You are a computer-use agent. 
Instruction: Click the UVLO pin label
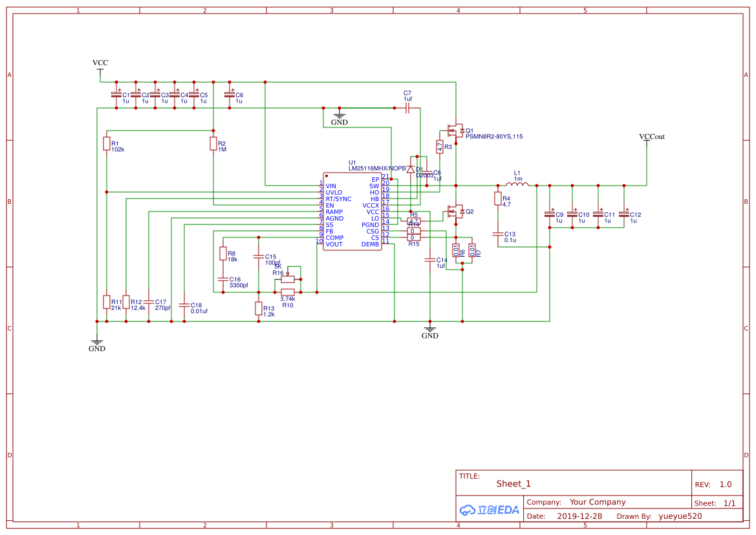334,193
